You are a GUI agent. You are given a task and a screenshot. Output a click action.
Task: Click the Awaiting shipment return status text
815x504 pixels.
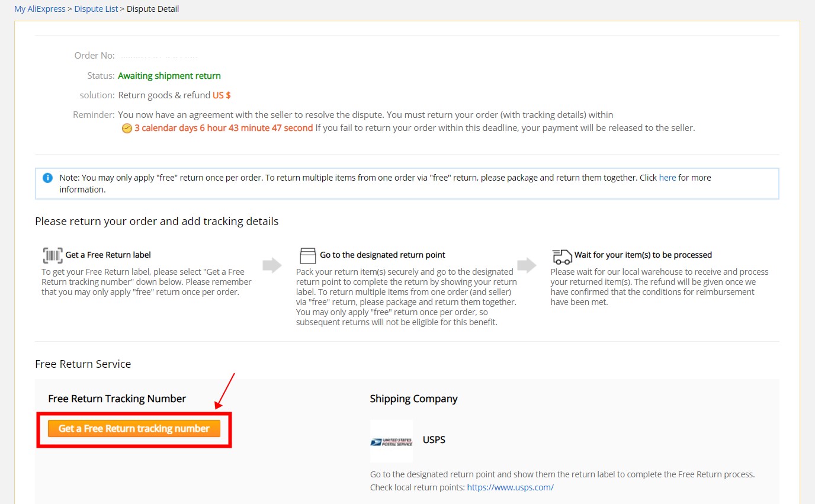[169, 76]
